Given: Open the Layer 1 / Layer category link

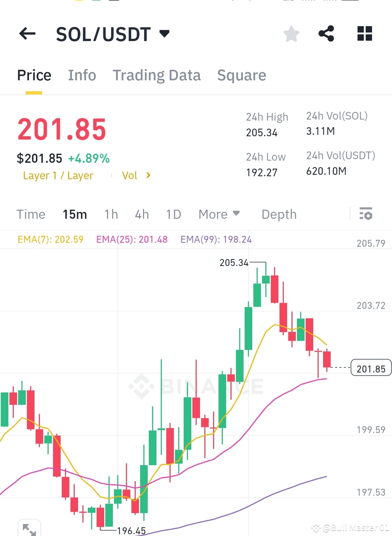Looking at the screenshot, I should pyautogui.click(x=58, y=175).
